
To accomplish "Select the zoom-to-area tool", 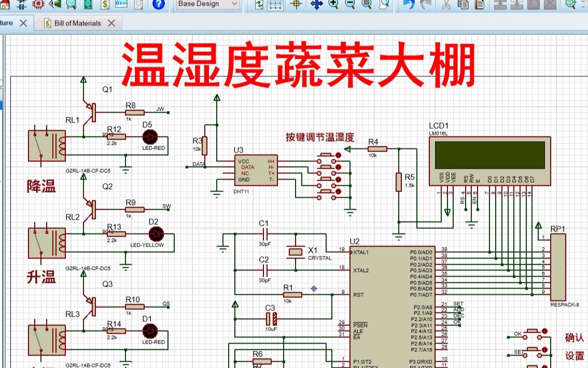I will point(385,4).
